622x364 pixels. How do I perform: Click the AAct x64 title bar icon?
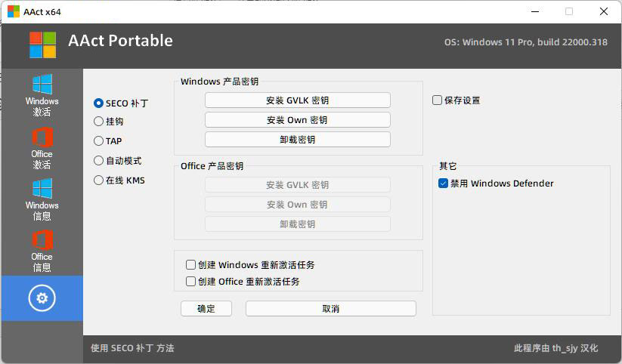point(14,11)
